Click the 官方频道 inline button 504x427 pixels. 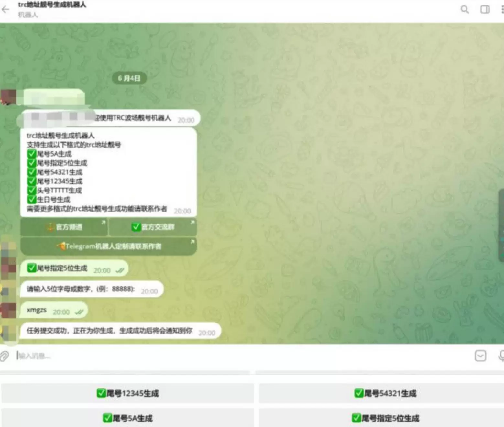[x=64, y=227]
